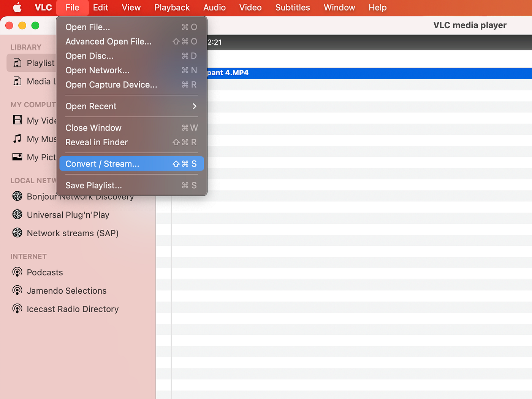Screen dimensions: 532x399
Task: Click the Media Library icon in sidebar
Action: (x=17, y=81)
